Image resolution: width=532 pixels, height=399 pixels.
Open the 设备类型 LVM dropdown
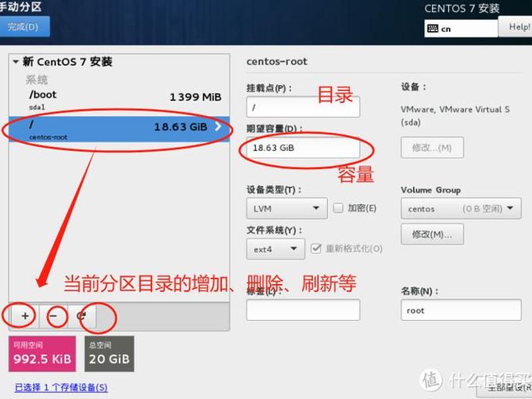[287, 208]
